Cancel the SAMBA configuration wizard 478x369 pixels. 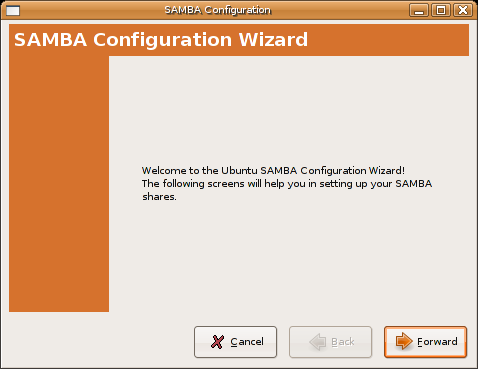[x=235, y=342]
